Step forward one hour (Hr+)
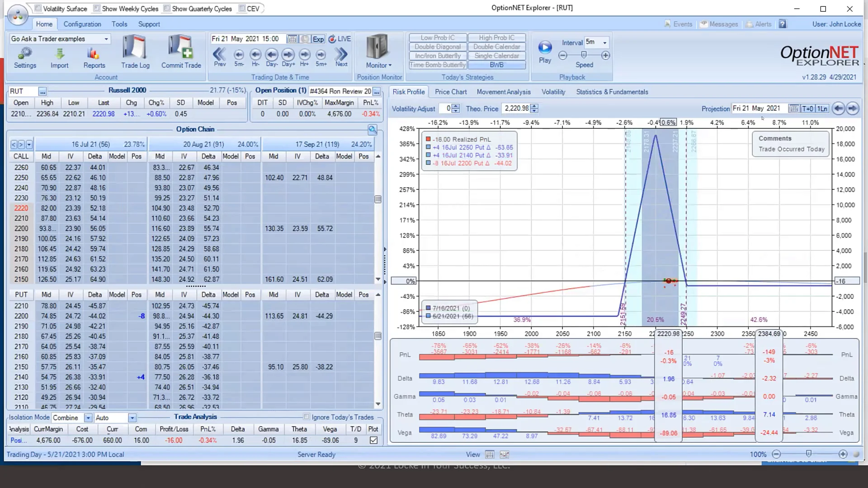This screenshot has height=488, width=868. (x=304, y=57)
